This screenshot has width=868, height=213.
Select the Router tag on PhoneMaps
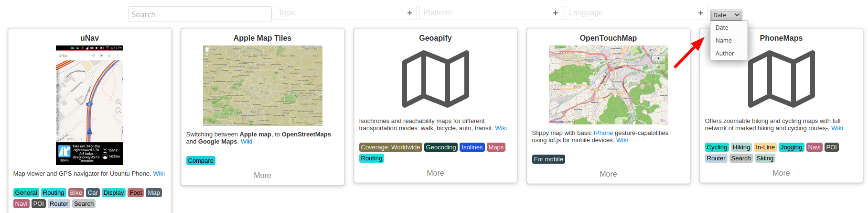716,158
